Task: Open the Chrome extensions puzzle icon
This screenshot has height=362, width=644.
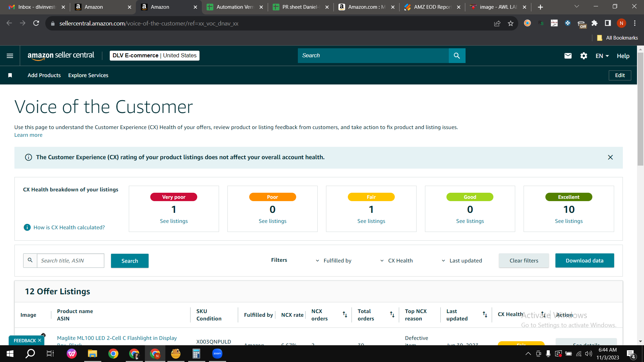Action: (594, 23)
